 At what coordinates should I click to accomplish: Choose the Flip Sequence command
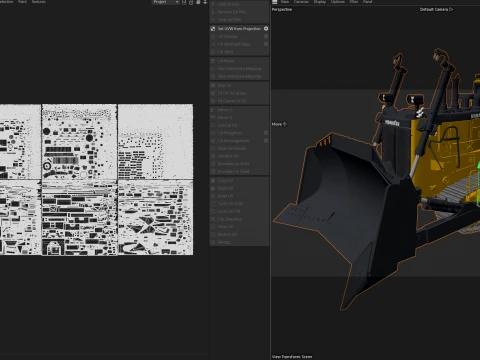point(239,219)
